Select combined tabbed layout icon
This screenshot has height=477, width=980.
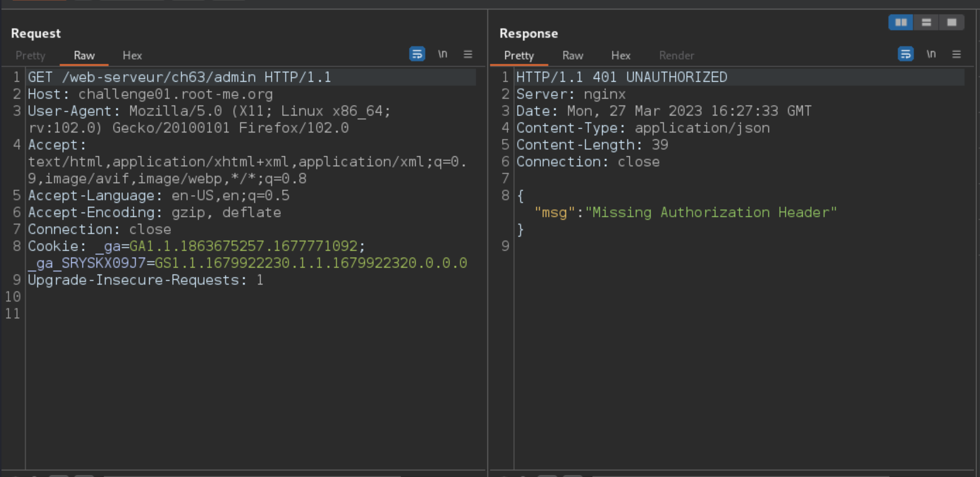point(952,22)
